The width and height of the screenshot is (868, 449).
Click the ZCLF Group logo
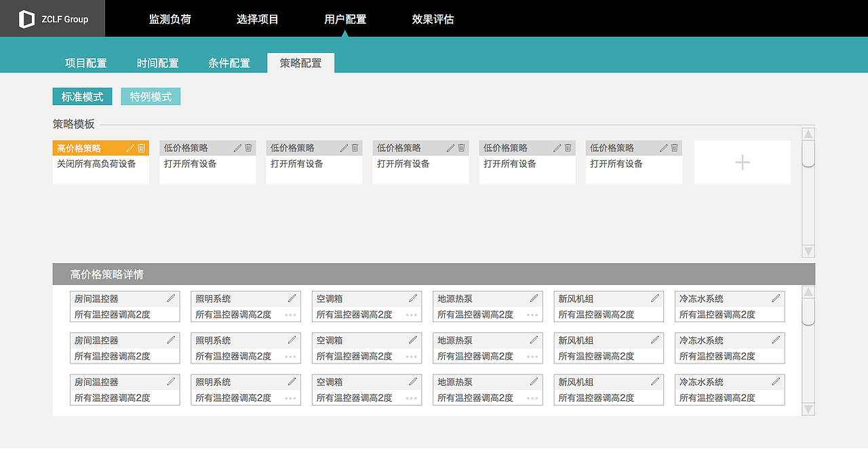click(53, 19)
